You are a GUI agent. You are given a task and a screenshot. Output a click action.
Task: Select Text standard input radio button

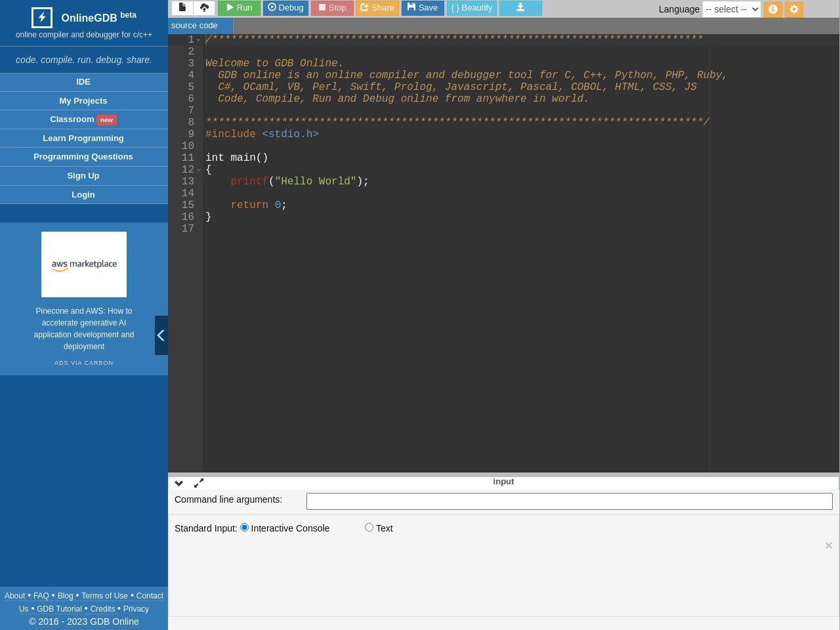point(369,528)
